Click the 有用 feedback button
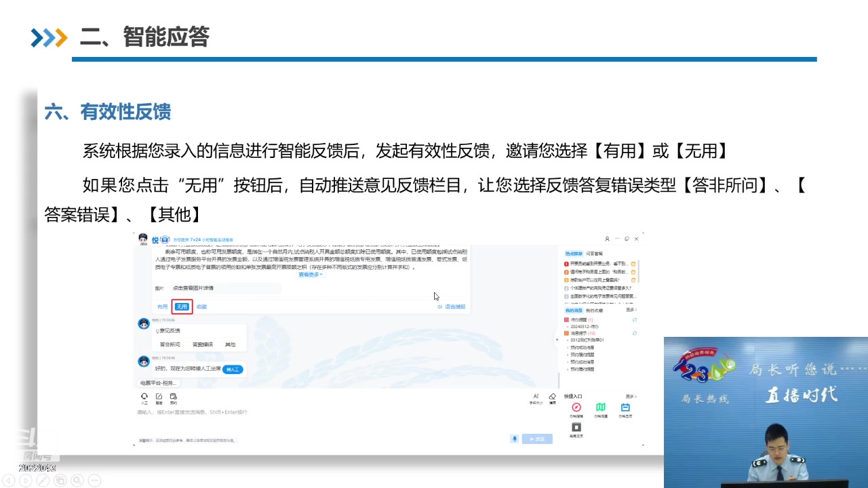Image resolution: width=868 pixels, height=488 pixels. [x=163, y=307]
